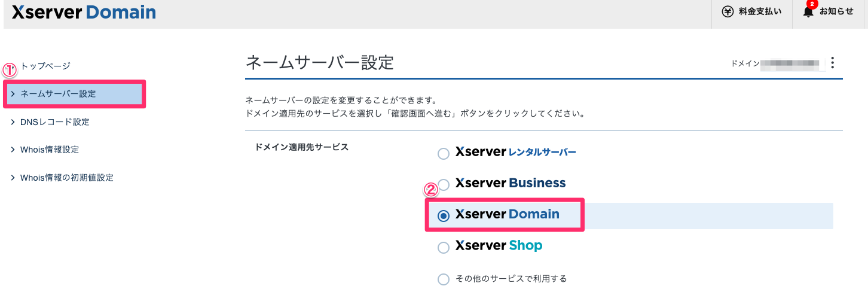Click the Xserver Domain logo
The image size is (868, 295).
[84, 12]
